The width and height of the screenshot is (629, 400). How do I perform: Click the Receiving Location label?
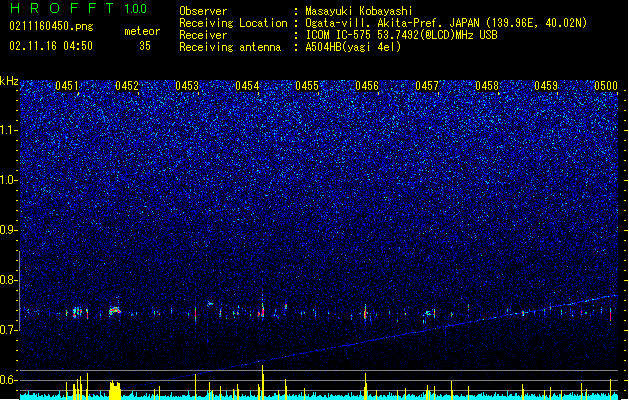(233, 23)
